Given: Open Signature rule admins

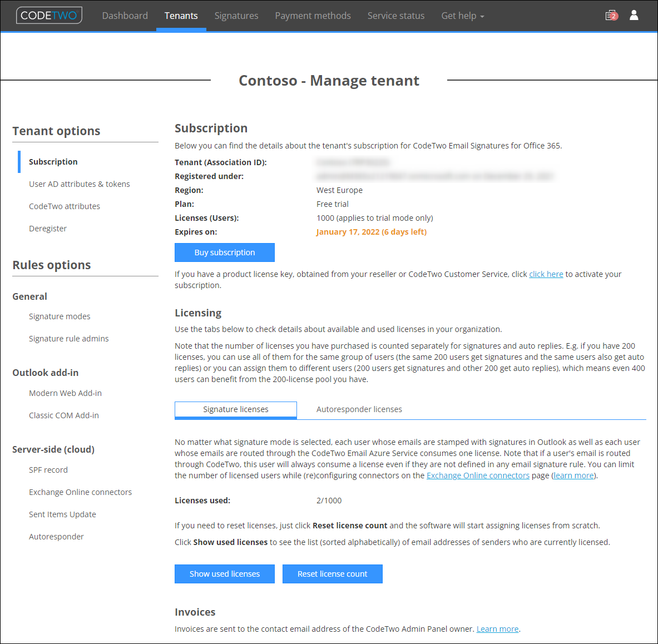Looking at the screenshot, I should pyautogui.click(x=69, y=339).
